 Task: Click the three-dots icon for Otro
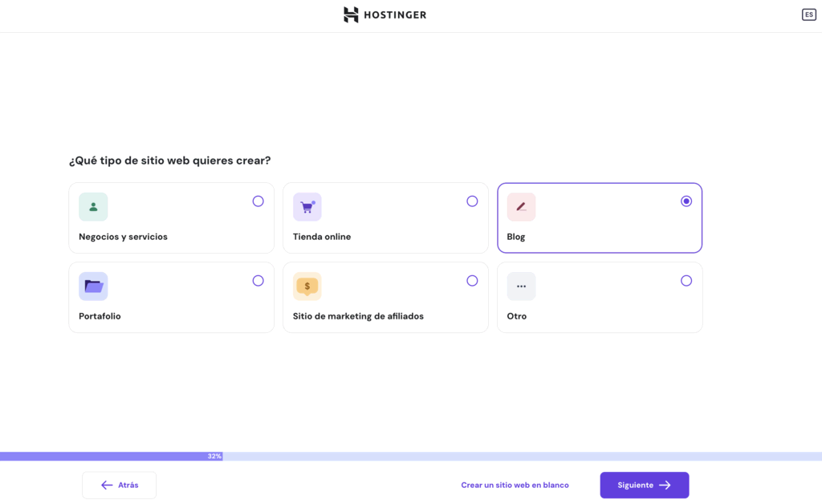point(521,287)
